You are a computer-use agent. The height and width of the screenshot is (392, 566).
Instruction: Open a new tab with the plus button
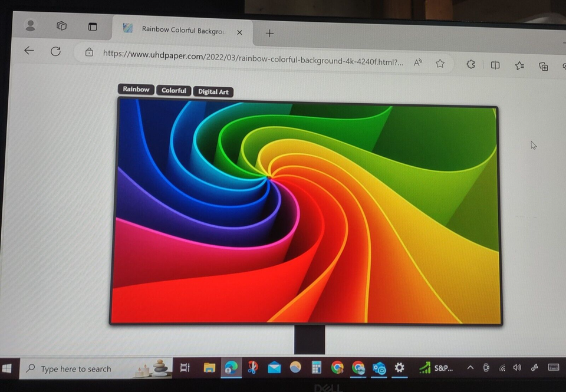269,34
